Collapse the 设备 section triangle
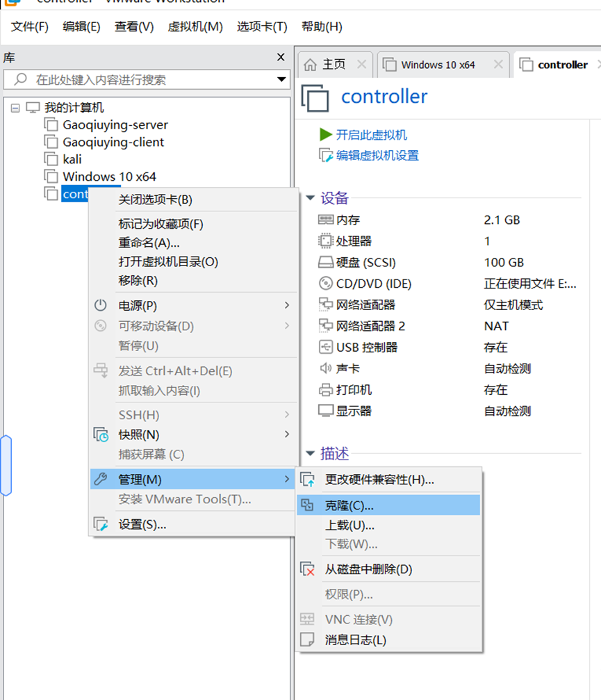 [x=311, y=198]
